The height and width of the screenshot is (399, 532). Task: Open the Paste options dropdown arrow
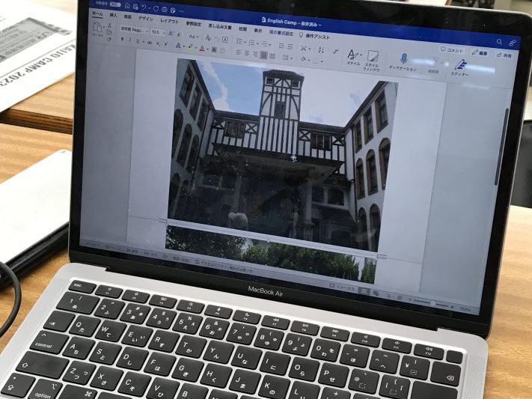pyautogui.click(x=103, y=27)
